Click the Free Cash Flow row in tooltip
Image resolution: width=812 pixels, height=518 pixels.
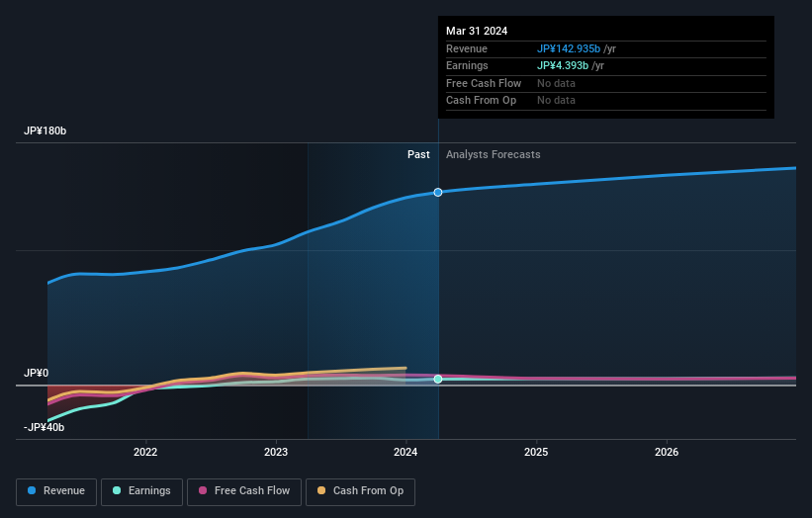click(x=606, y=83)
